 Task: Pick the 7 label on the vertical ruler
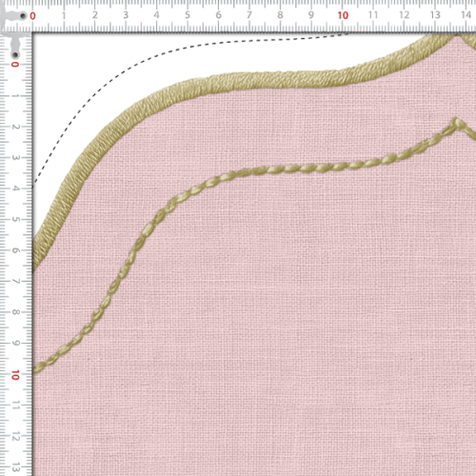click(15, 281)
